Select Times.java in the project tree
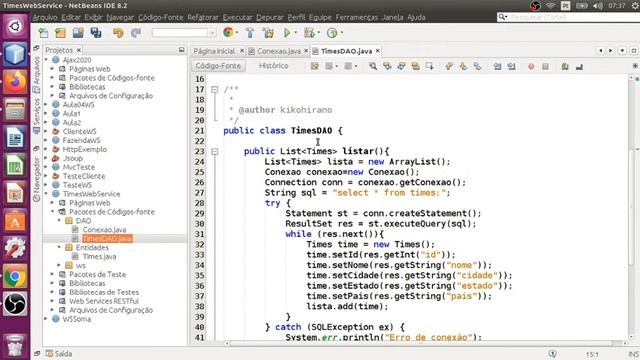 [x=99, y=256]
